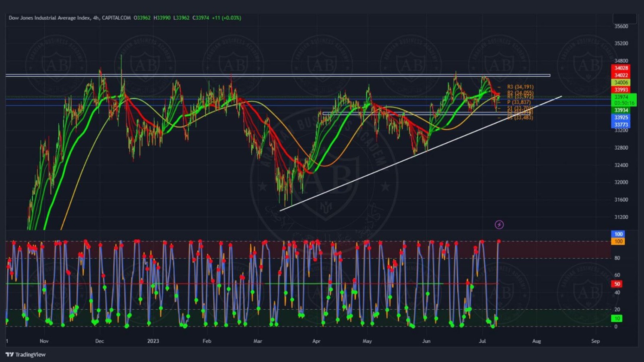Click the blue 100 oscillator value tag
This screenshot has height=362, width=644.
(x=618, y=234)
